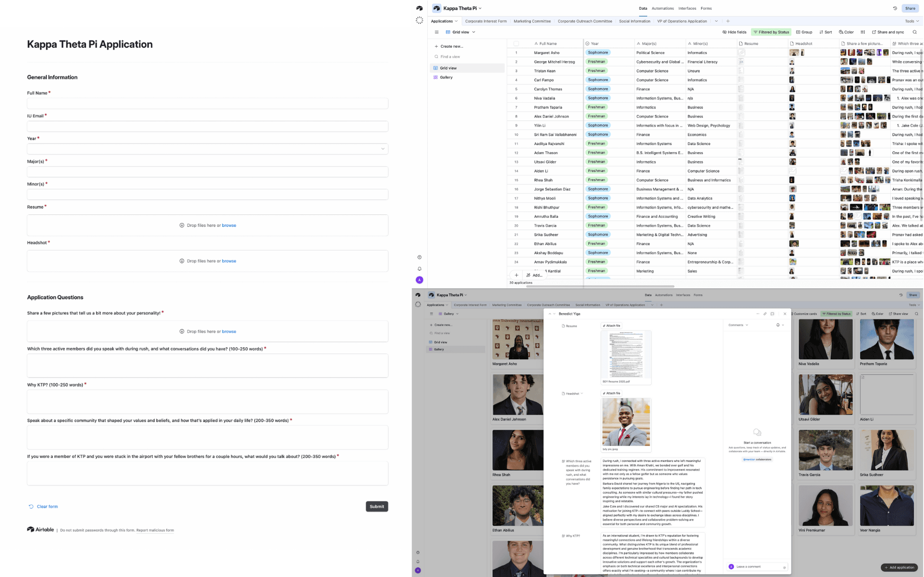Open Airtable home icon in grid view window
The width and height of the screenshot is (924, 577).
coord(419,8)
